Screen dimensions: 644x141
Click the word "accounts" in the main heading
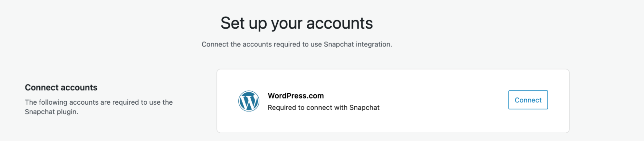(339, 23)
